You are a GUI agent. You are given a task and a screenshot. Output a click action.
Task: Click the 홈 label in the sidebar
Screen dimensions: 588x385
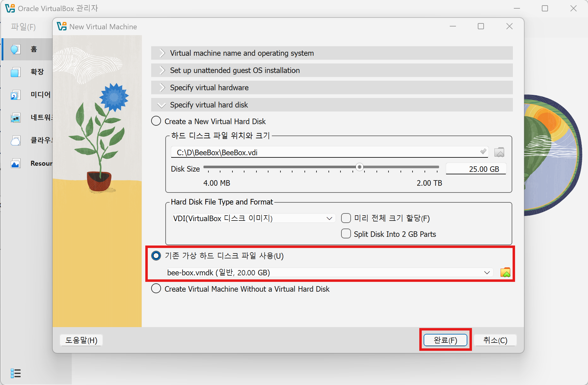(x=34, y=49)
